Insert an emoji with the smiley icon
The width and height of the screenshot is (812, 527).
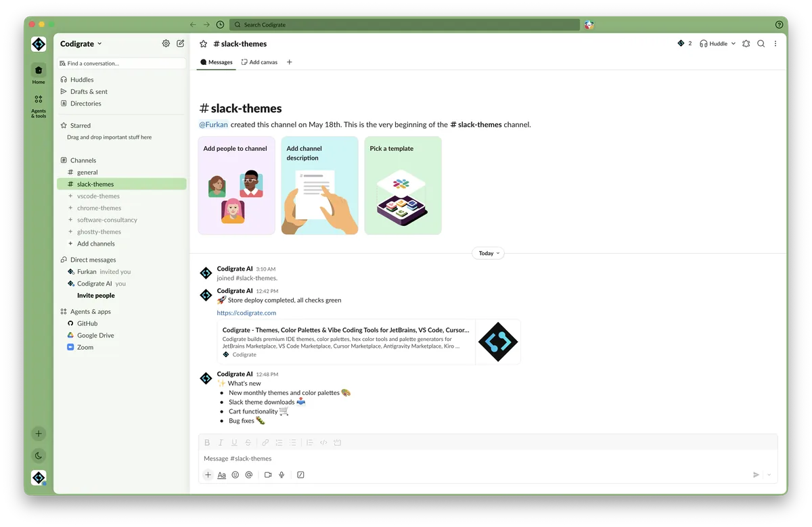(x=235, y=475)
